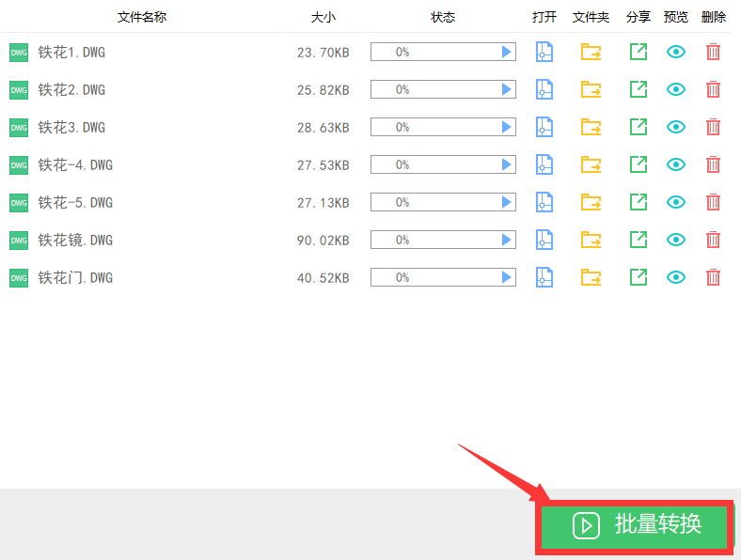Delete 铁花1.DWG from the list
This screenshot has height=560, width=741.
(713, 52)
